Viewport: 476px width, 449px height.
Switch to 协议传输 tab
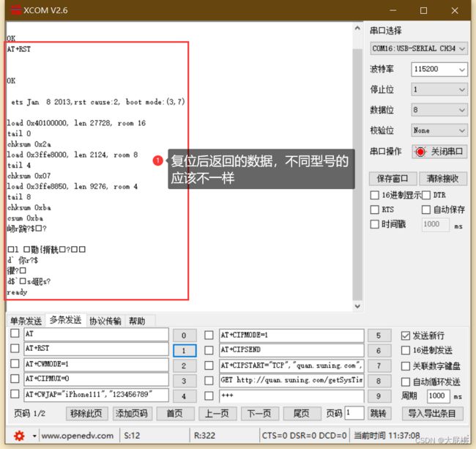105,321
